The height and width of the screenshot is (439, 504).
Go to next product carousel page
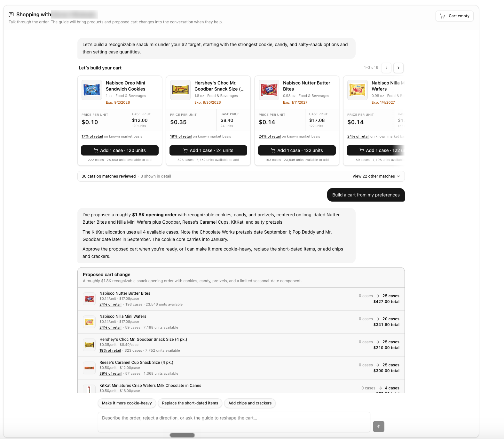click(398, 68)
